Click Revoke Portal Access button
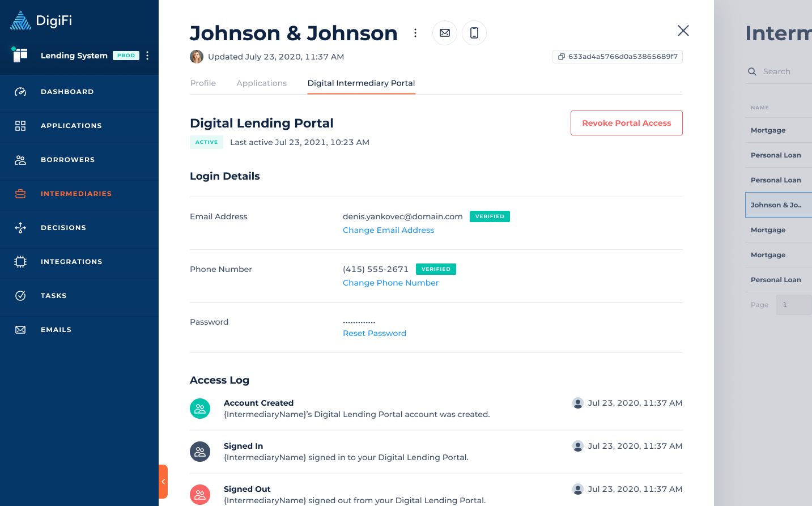812x506 pixels. (627, 123)
